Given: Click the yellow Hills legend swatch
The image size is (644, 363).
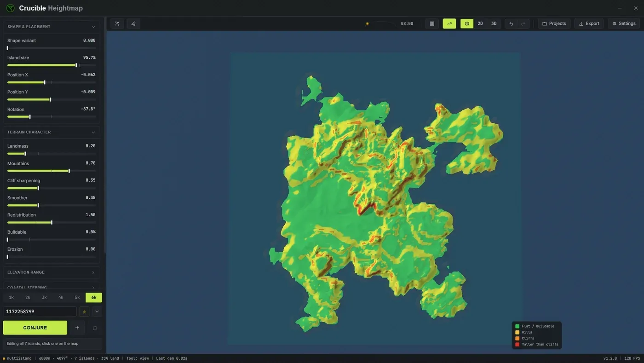Looking at the screenshot, I should pos(517,332).
